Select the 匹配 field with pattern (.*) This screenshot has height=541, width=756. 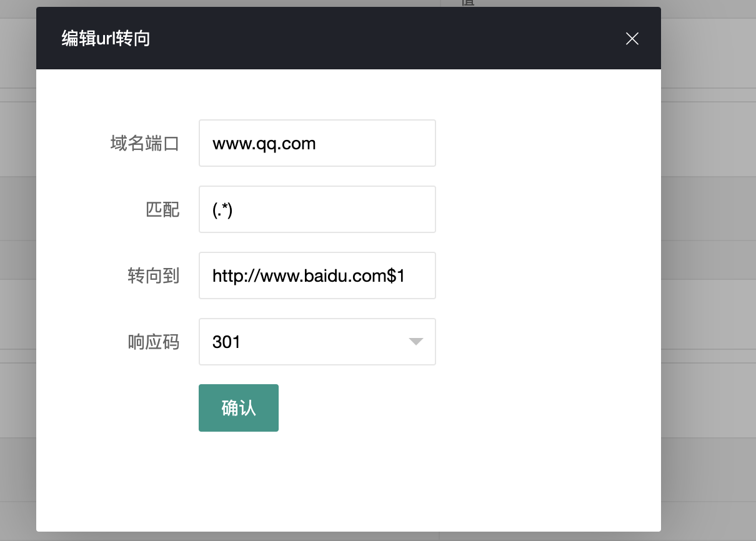click(317, 209)
